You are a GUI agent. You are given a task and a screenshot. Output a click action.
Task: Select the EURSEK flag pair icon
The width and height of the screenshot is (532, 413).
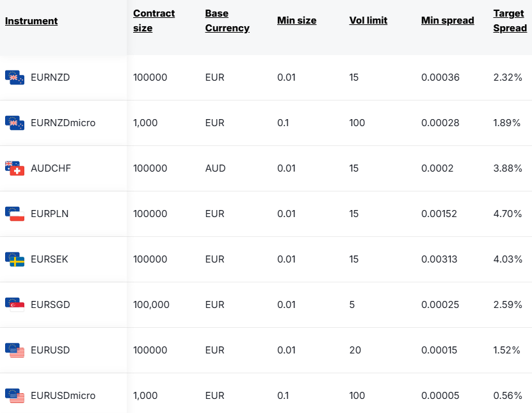(x=15, y=259)
